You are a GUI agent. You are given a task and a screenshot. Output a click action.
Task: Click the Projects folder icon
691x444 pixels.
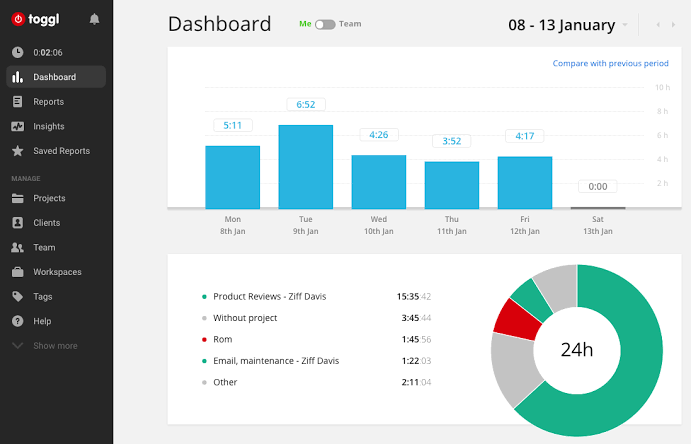pos(18,199)
